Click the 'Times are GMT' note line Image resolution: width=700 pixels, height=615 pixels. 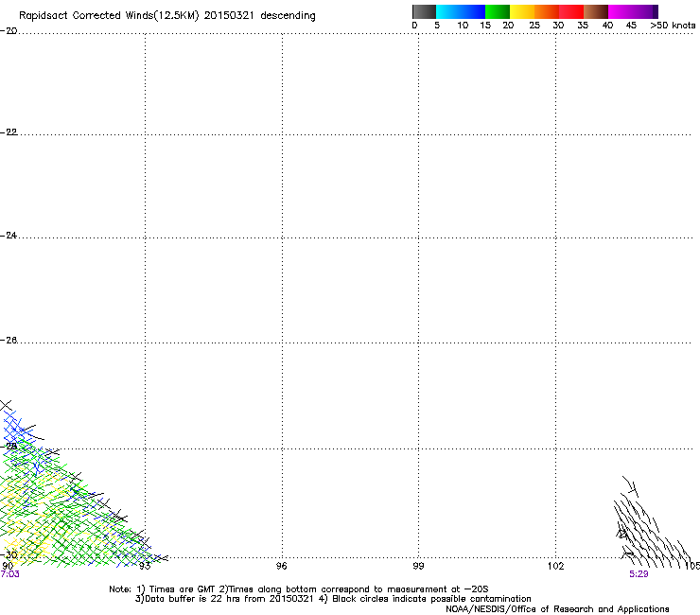(299, 589)
